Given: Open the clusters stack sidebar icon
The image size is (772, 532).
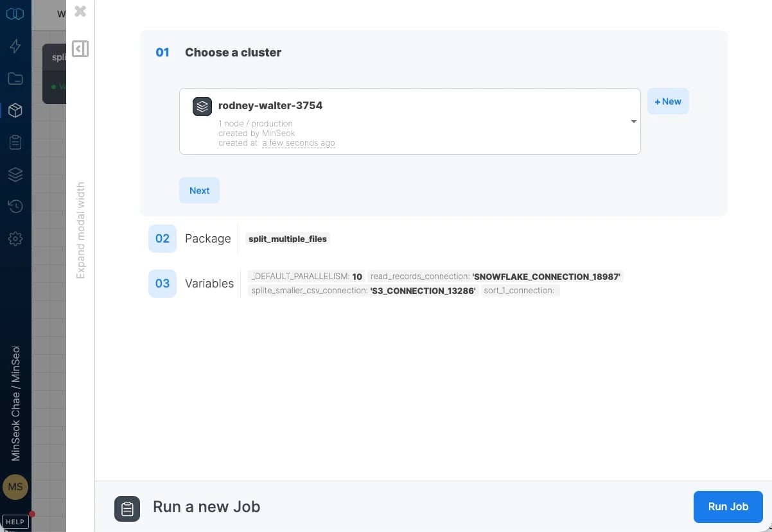Looking at the screenshot, I should 15,175.
